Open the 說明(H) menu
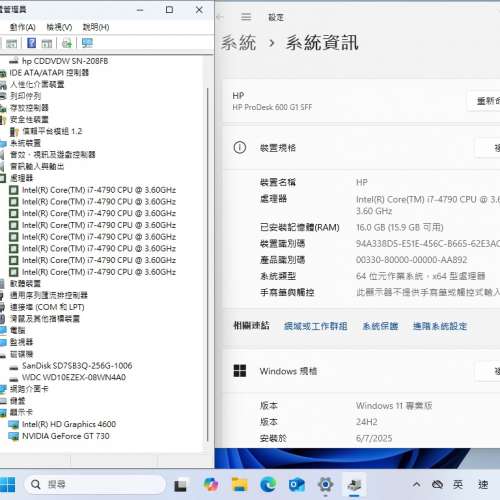The width and height of the screenshot is (500, 500). click(96, 27)
